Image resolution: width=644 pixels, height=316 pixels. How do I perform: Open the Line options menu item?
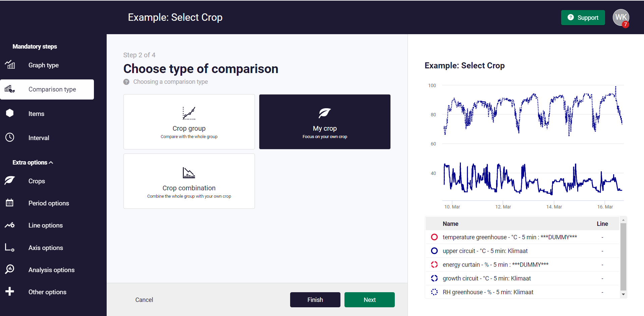pos(45,225)
